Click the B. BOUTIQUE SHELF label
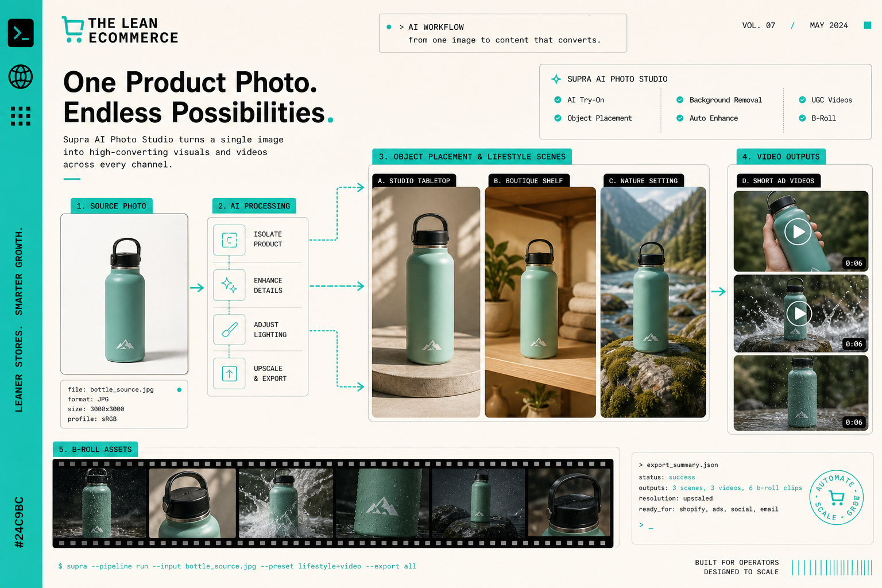Viewport: 882px width, 588px height. coord(528,181)
